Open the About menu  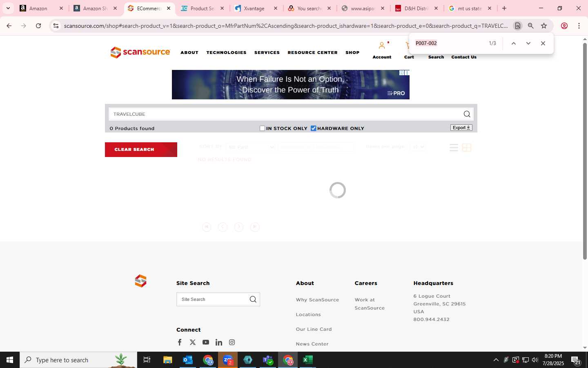(x=189, y=52)
